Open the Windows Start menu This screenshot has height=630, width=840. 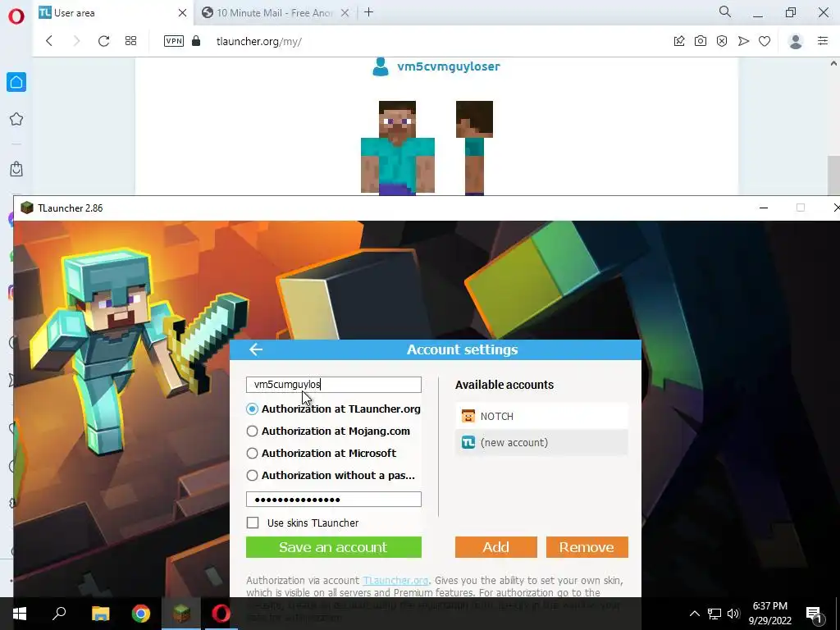[x=20, y=614]
